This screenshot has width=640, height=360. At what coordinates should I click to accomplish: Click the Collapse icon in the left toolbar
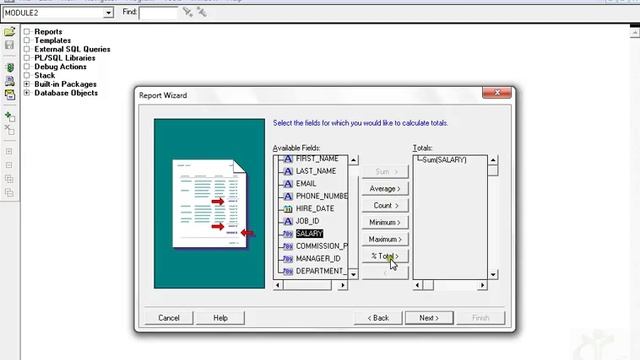point(9,165)
